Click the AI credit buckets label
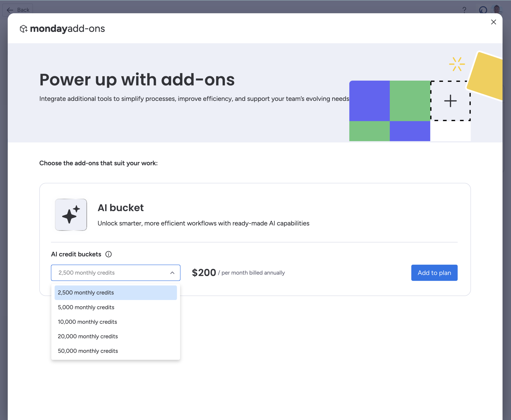Image resolution: width=511 pixels, height=420 pixels. coord(76,254)
